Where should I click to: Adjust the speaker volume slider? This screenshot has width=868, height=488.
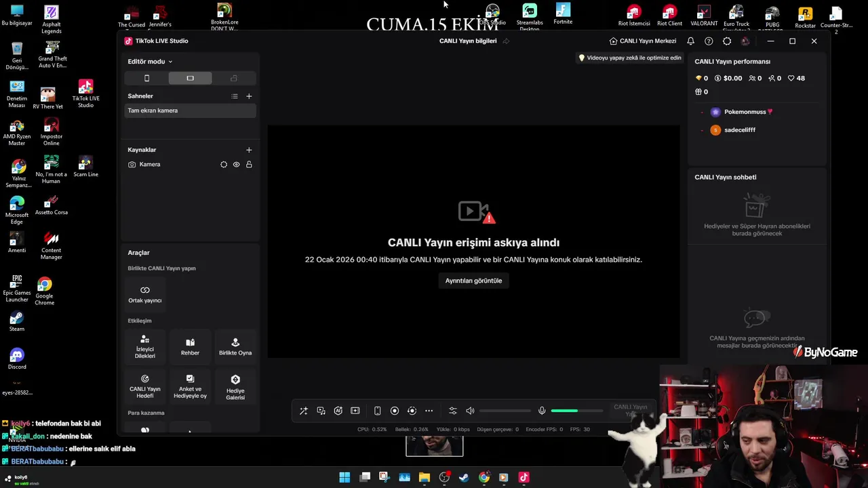pos(505,411)
